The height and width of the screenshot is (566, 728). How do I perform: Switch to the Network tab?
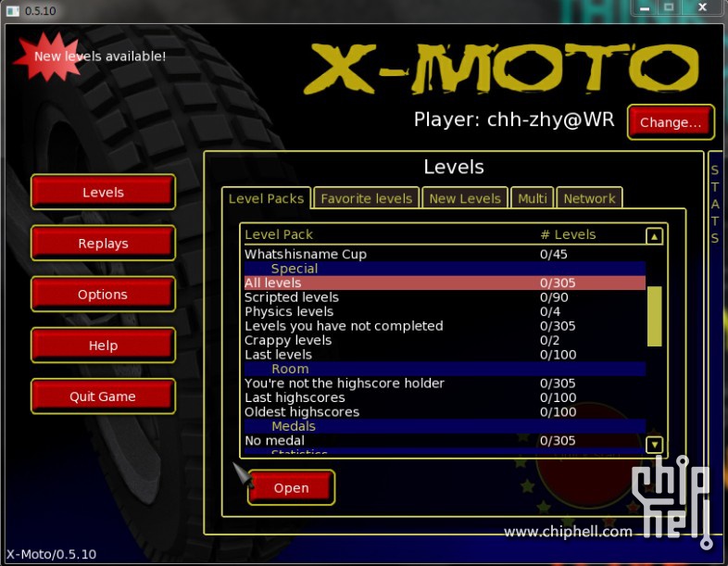(589, 198)
